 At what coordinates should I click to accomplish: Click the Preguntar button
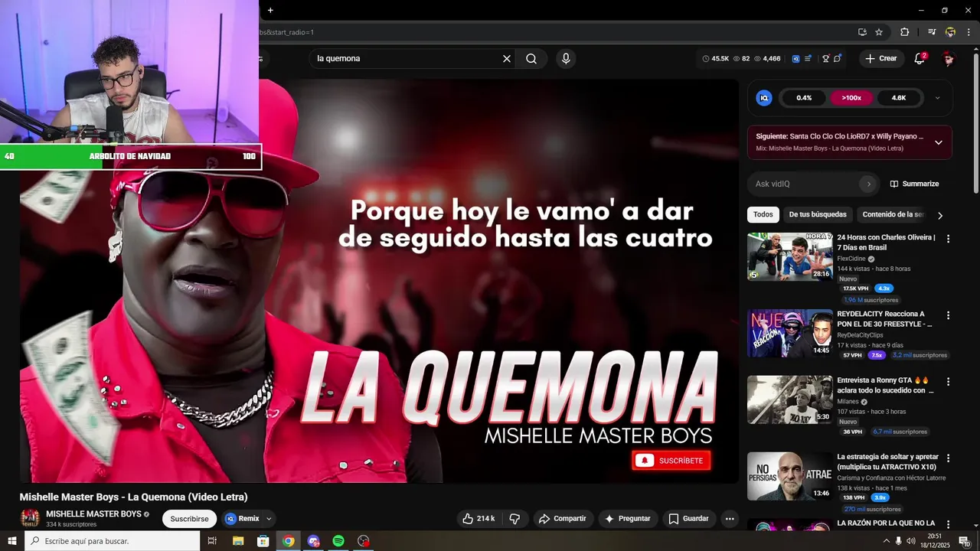628,519
